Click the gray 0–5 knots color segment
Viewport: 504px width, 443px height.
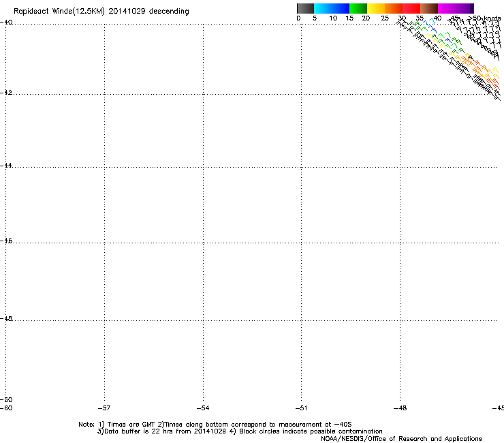pyautogui.click(x=305, y=8)
